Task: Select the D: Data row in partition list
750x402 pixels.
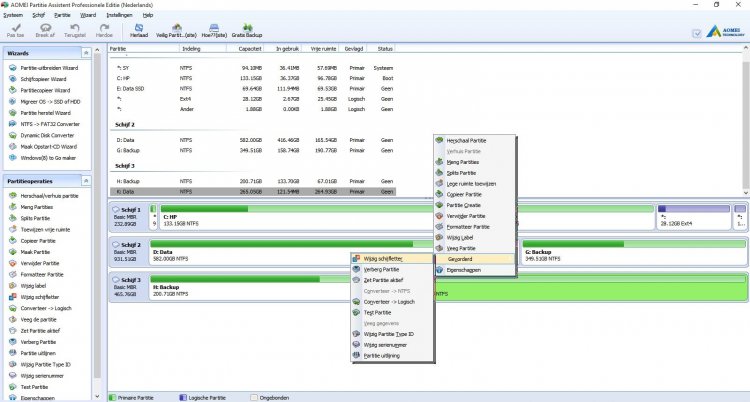Action: (x=253, y=140)
